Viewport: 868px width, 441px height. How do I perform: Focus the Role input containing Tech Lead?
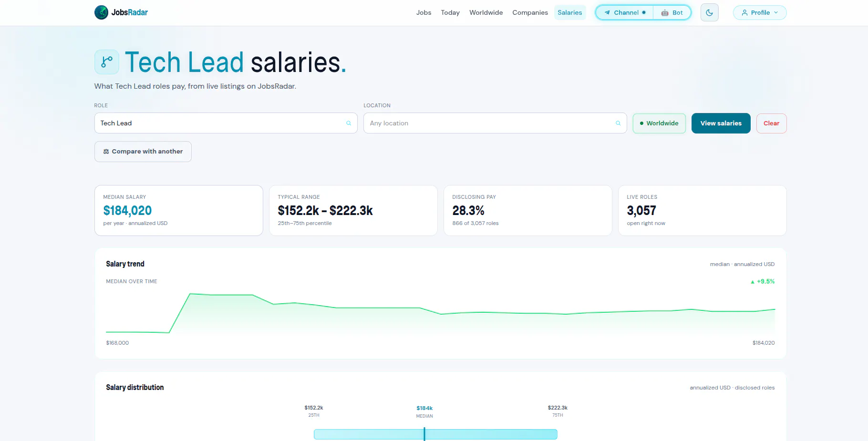[x=226, y=123]
